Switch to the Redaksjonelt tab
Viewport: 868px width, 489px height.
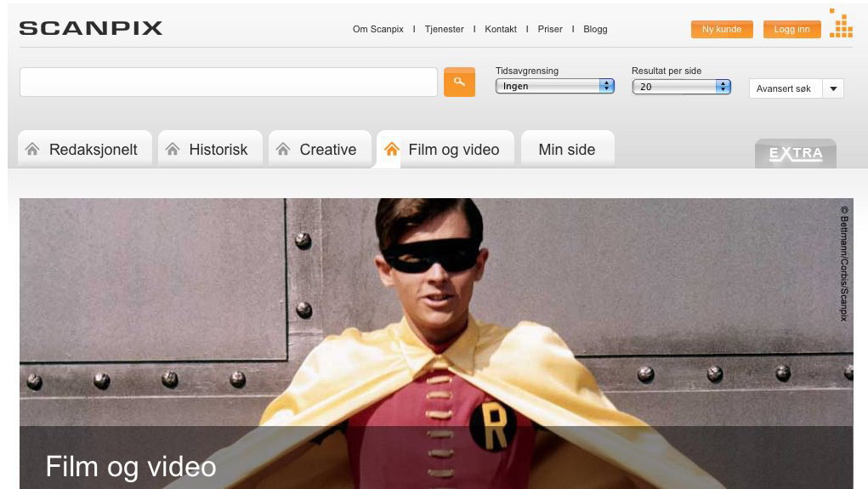click(x=85, y=149)
